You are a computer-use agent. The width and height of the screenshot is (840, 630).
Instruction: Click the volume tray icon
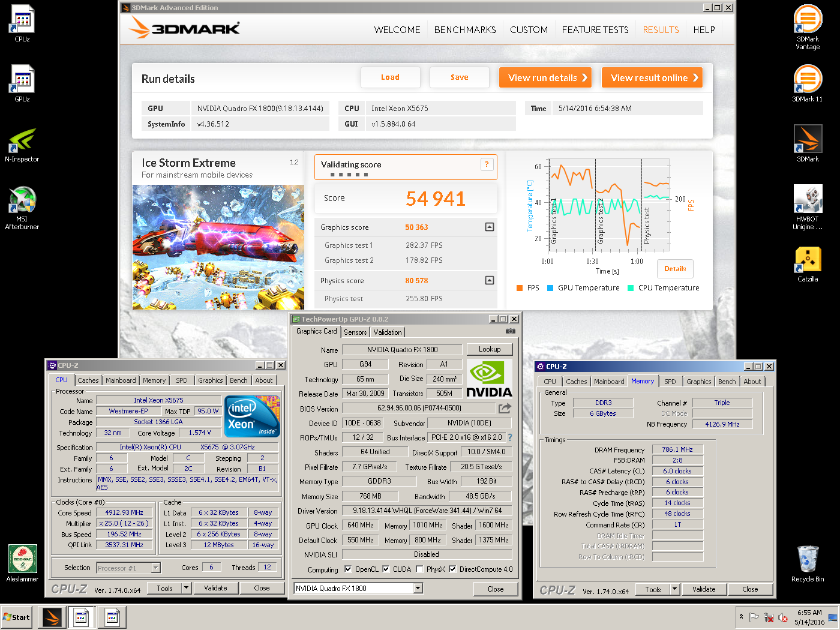click(782, 617)
